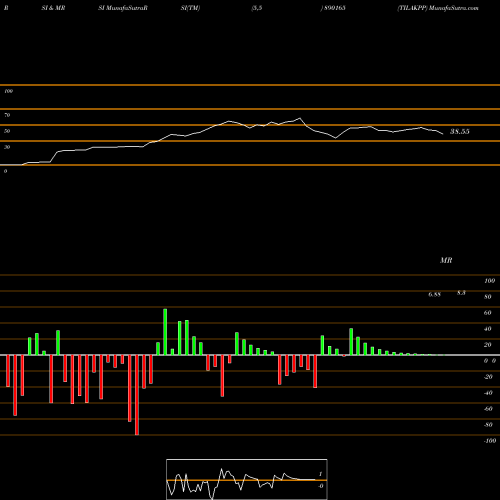Click the '(5,5' parameter text
This screenshot has width=500, height=500.
[x=257, y=8]
